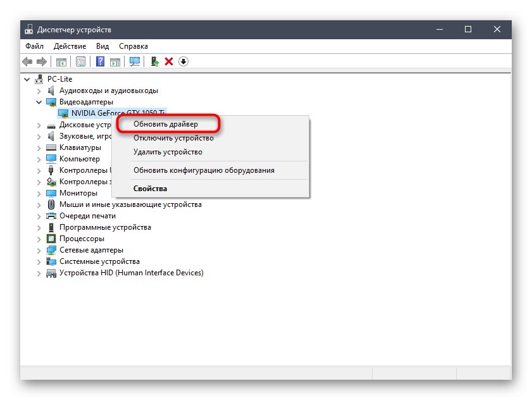Click the round down-arrow toolbar icon
Image resolution: width=532 pixels, height=400 pixels.
(x=183, y=61)
